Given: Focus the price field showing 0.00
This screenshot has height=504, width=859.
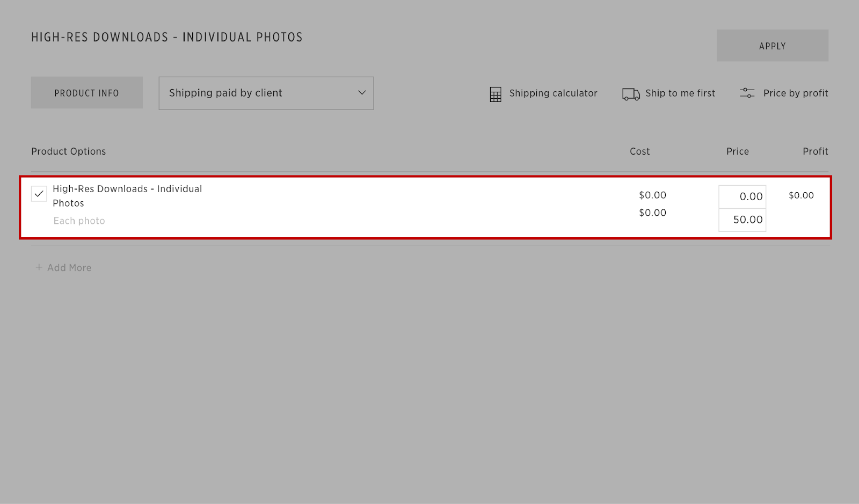Looking at the screenshot, I should tap(742, 196).
